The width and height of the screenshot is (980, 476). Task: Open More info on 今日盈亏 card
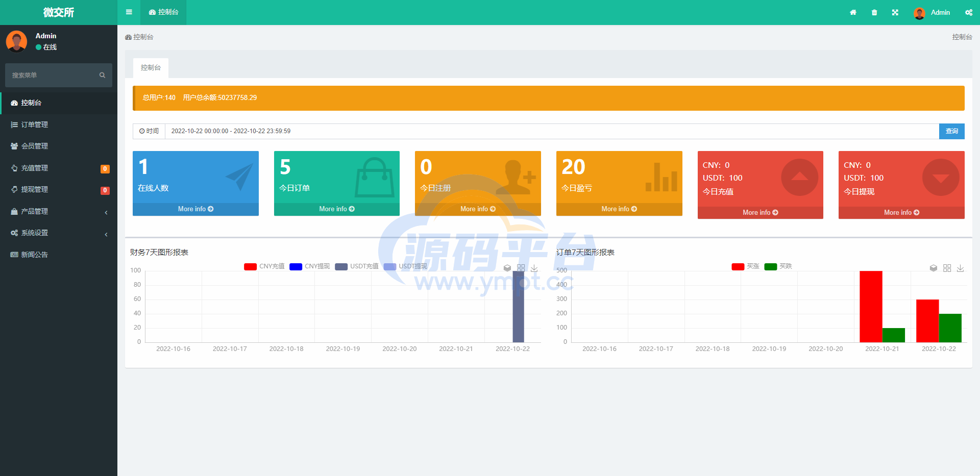pyautogui.click(x=619, y=209)
